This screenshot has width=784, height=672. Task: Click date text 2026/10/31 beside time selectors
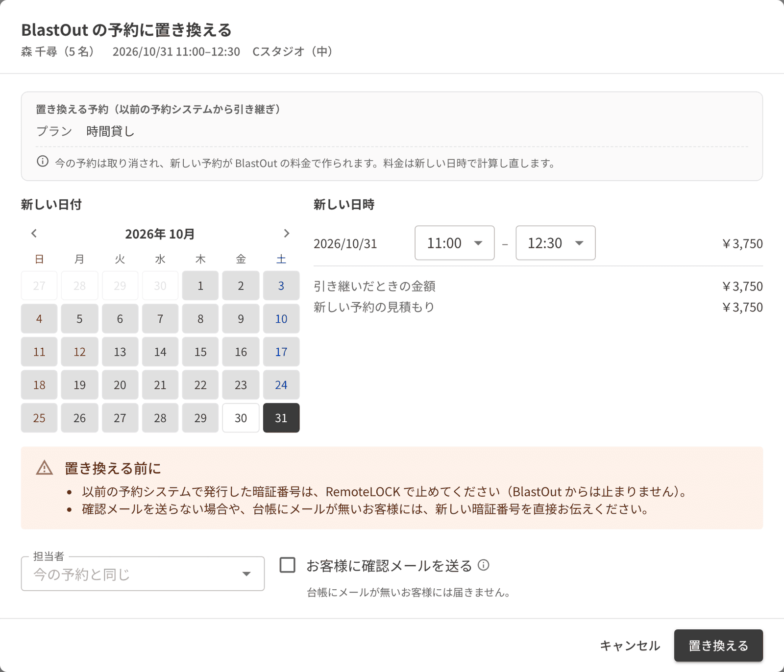point(345,243)
